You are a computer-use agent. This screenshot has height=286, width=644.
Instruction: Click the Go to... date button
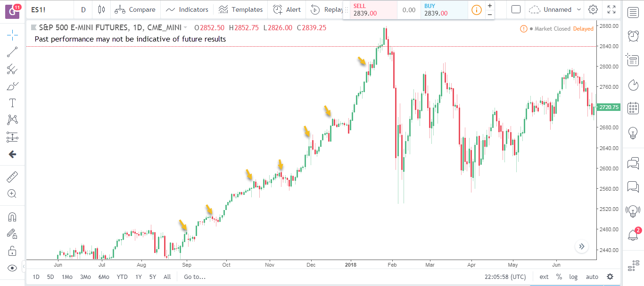195,277
